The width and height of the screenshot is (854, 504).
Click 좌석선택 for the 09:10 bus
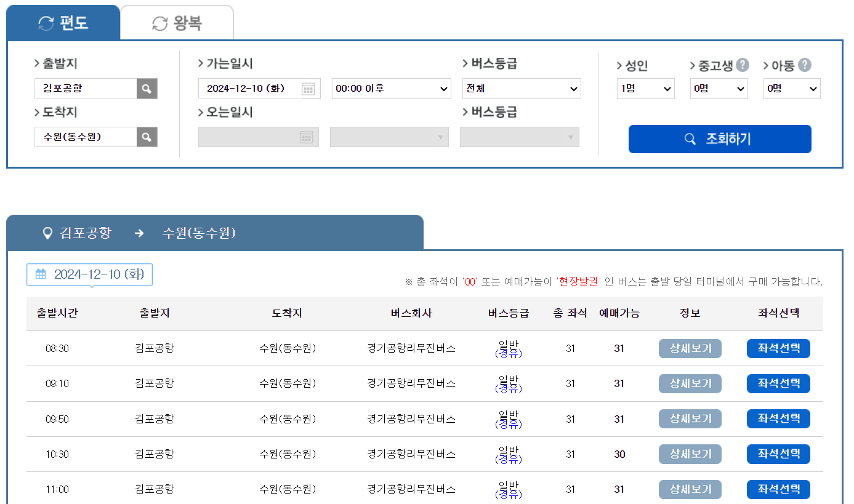pyautogui.click(x=778, y=383)
